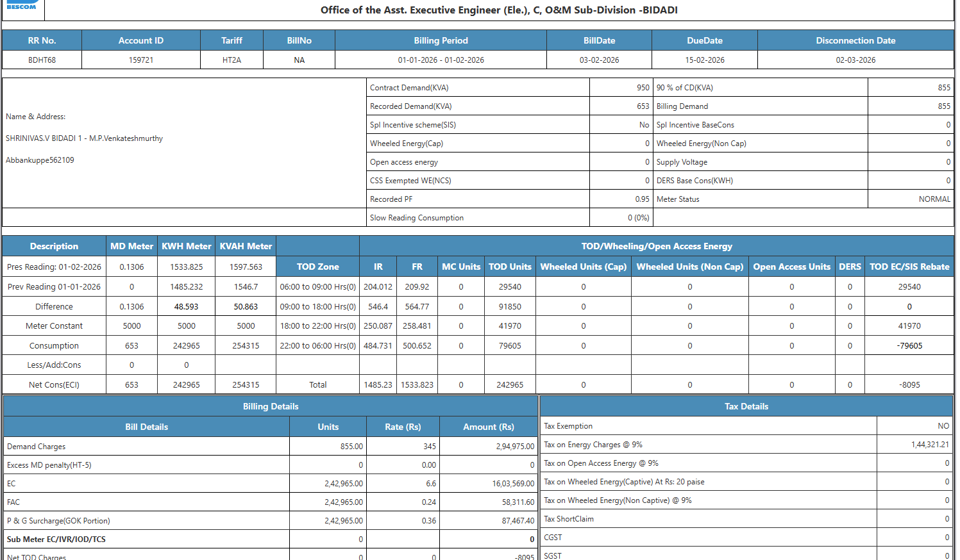Click the KVAH Meter column header
960x560 pixels.
coord(246,246)
